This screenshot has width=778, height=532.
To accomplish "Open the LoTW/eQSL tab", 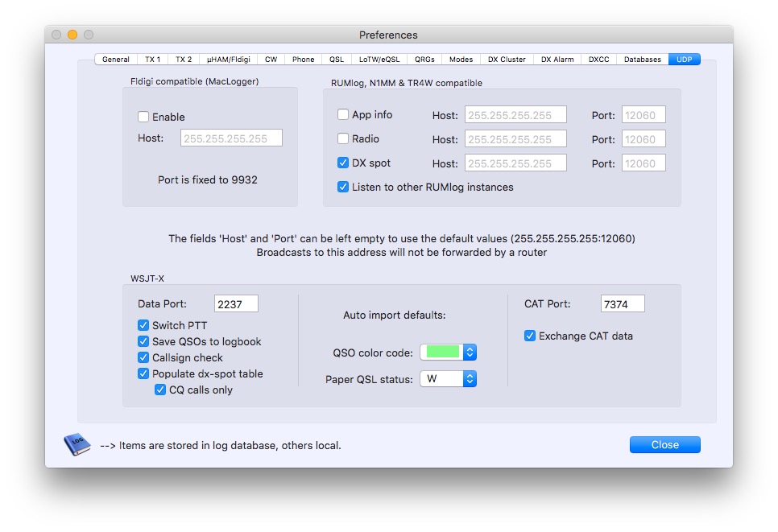I will click(379, 60).
